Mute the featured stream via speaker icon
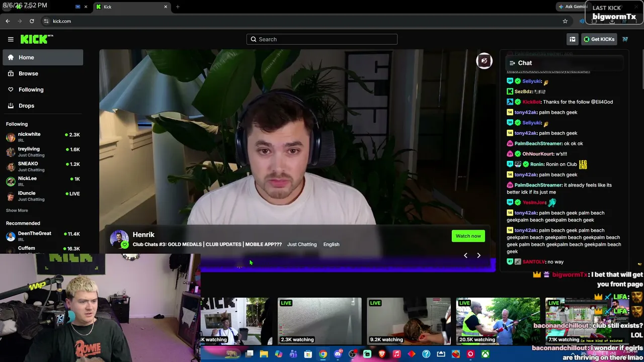Screen dimensions: 644x362 [x=484, y=61]
